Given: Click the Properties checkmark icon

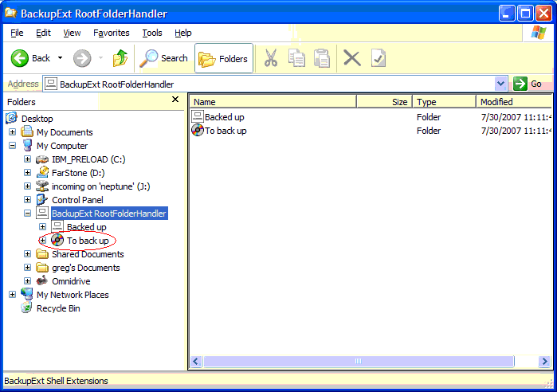Looking at the screenshot, I should click(379, 58).
